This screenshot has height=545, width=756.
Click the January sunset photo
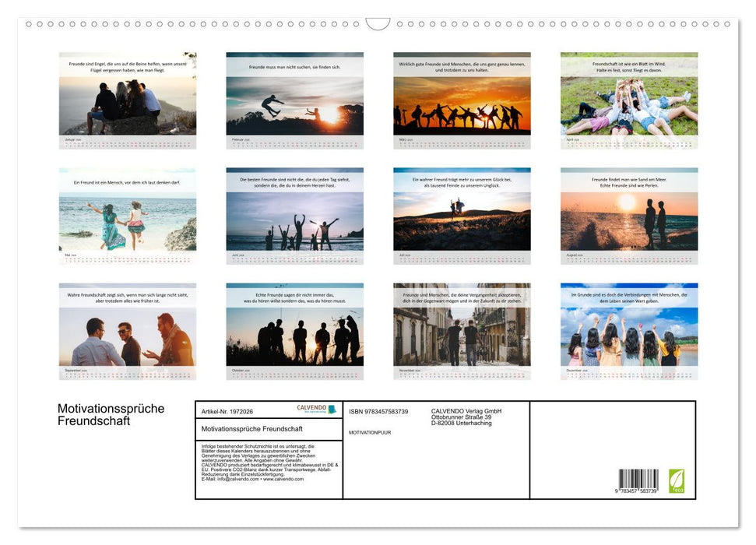coord(128,101)
